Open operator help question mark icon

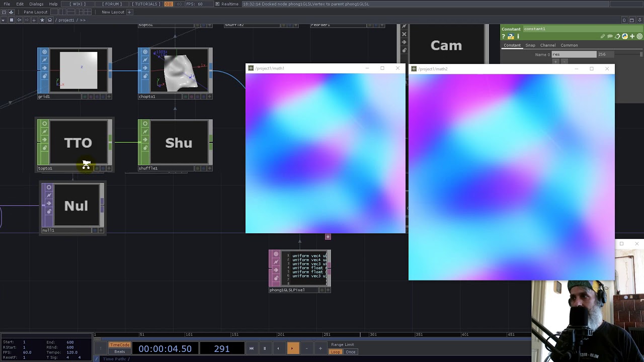point(504,36)
